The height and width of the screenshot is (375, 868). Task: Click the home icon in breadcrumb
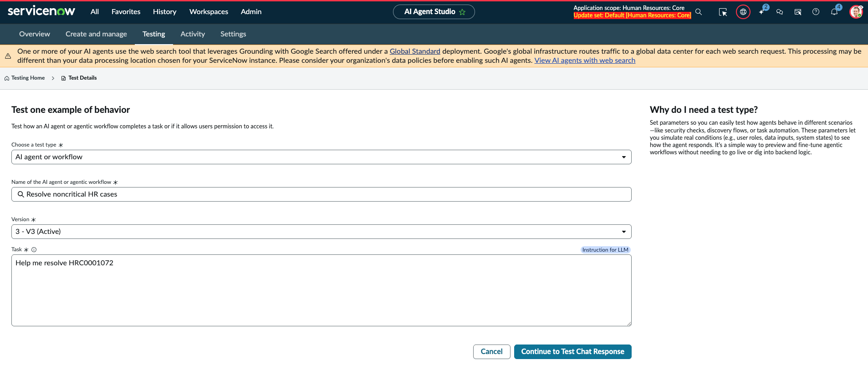(7, 78)
